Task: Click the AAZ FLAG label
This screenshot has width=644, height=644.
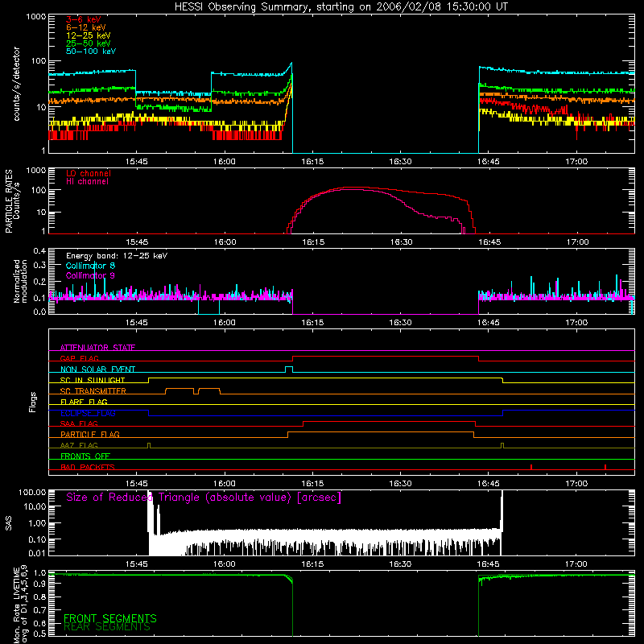Action: 79,445
